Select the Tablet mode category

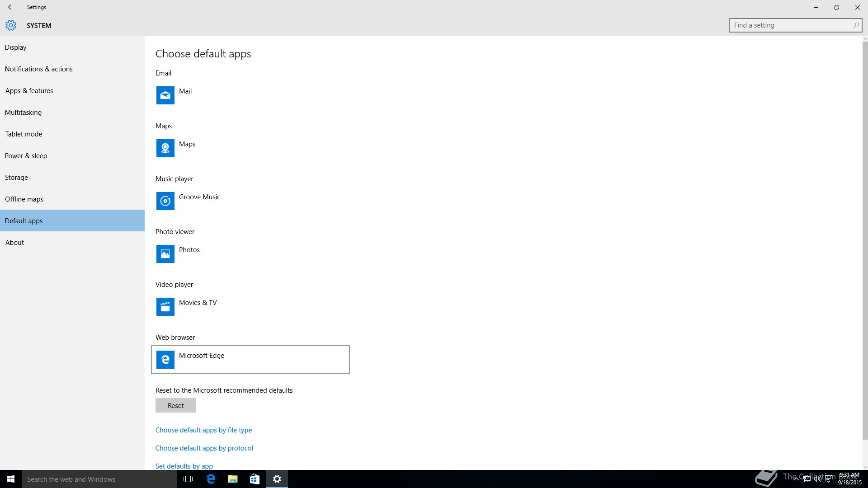click(x=24, y=134)
